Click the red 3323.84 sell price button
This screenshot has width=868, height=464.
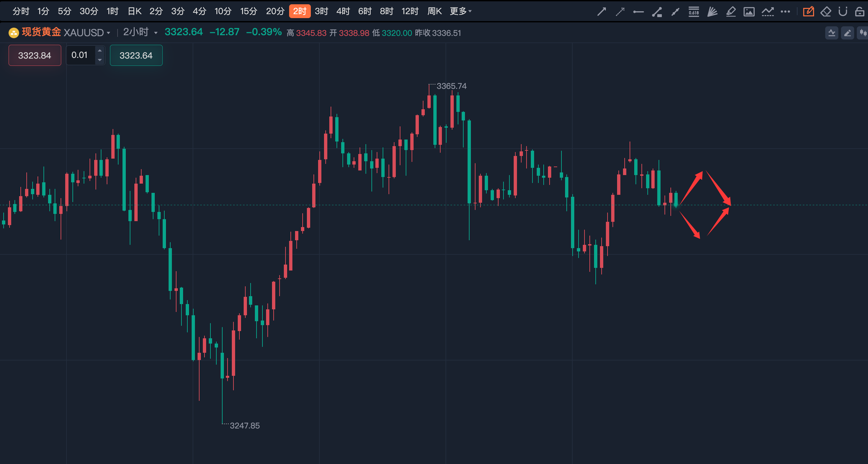[x=35, y=55]
